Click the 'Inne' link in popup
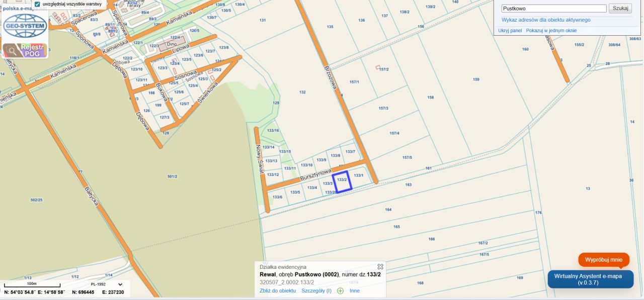This screenshot has height=300, width=644. coord(355,291)
